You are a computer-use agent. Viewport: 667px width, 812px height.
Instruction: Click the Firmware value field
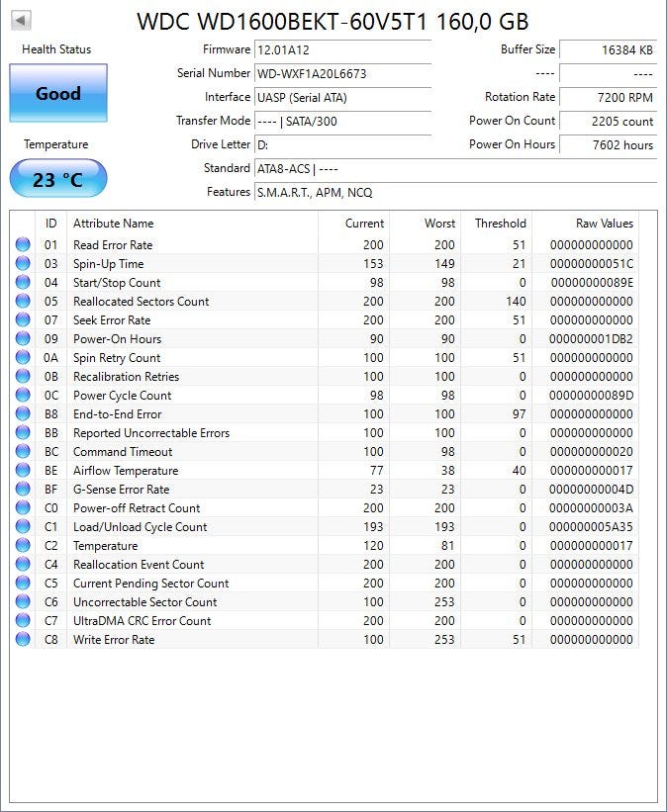pyautogui.click(x=341, y=49)
